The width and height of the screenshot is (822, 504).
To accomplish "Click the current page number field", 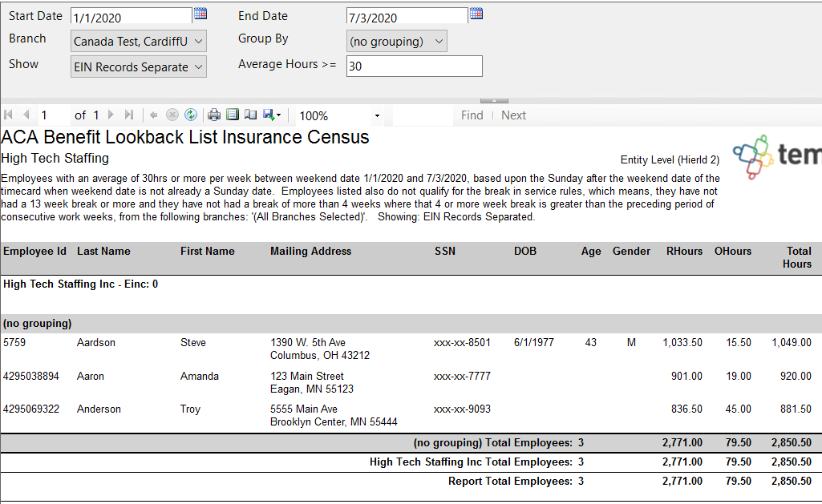I will 54,115.
